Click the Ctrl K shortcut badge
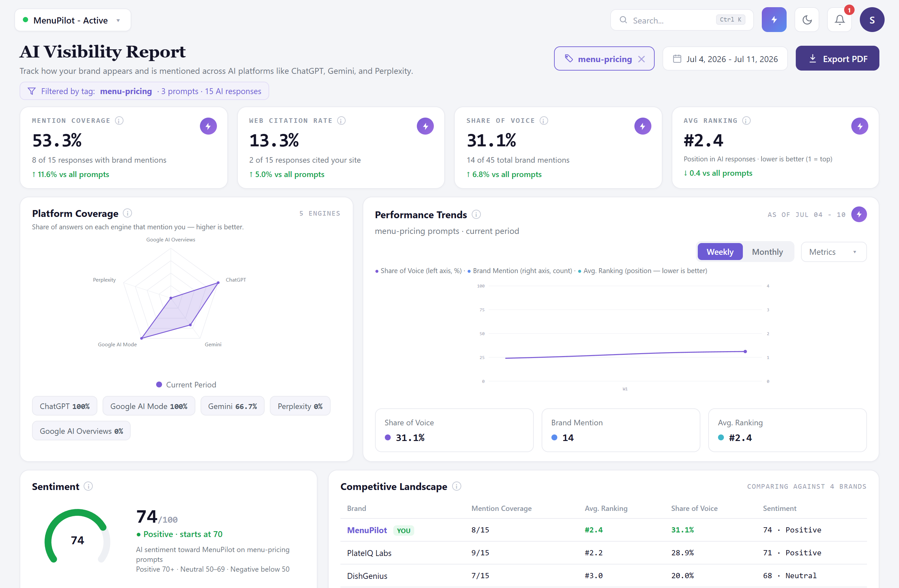 [x=730, y=20]
